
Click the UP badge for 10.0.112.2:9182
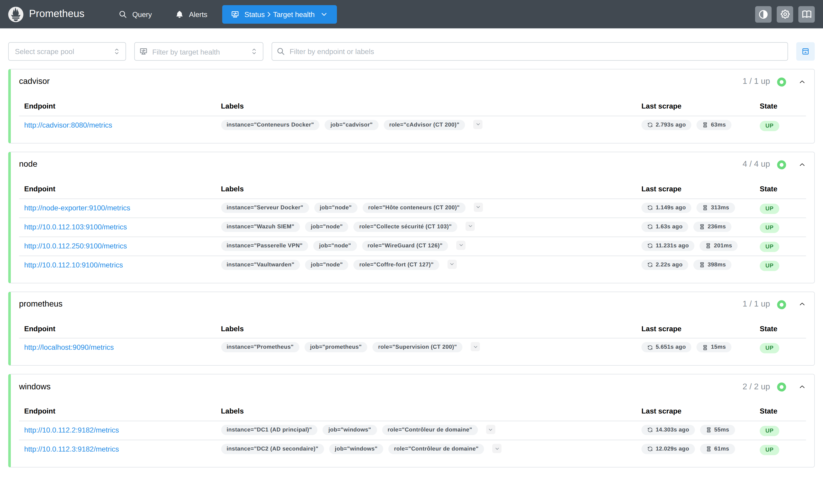coord(769,430)
